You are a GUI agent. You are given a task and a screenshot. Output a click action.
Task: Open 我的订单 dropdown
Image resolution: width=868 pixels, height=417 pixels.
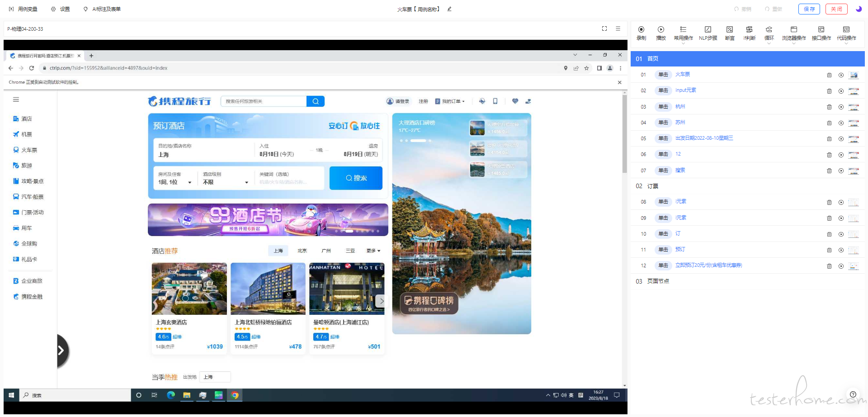(450, 101)
